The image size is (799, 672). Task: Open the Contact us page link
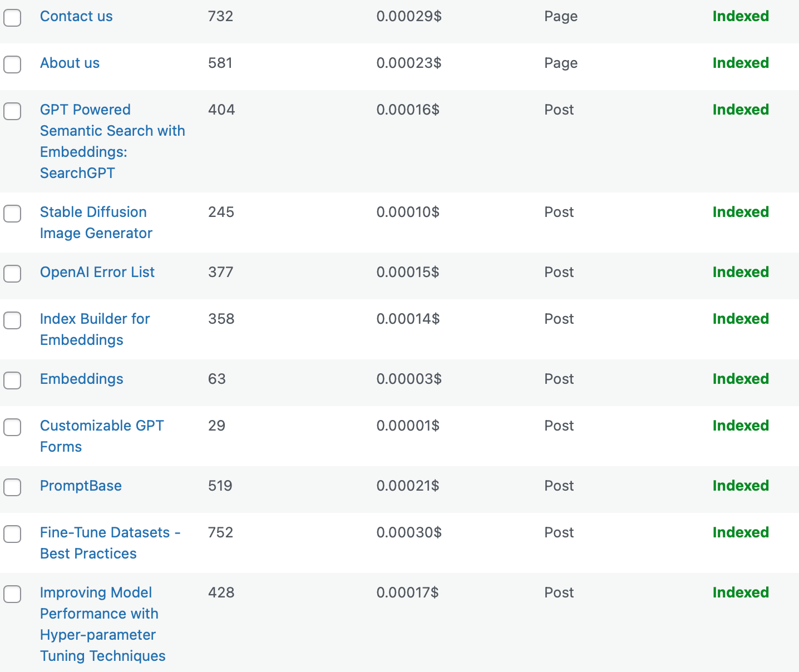click(x=76, y=17)
